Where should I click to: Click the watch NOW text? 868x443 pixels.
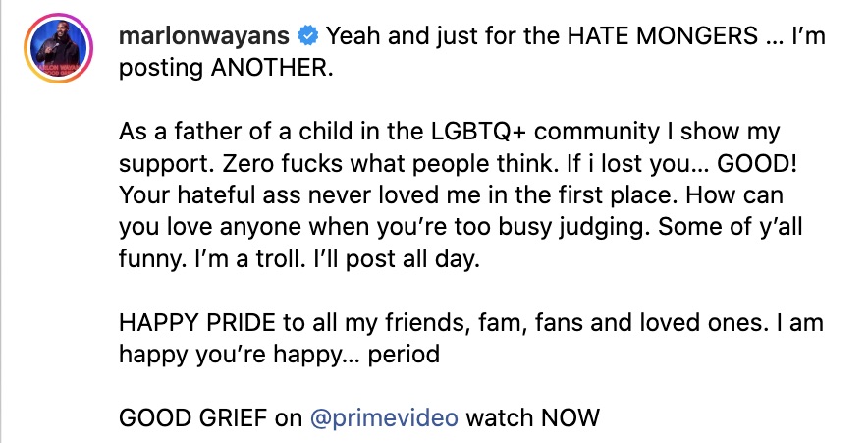[x=532, y=417]
